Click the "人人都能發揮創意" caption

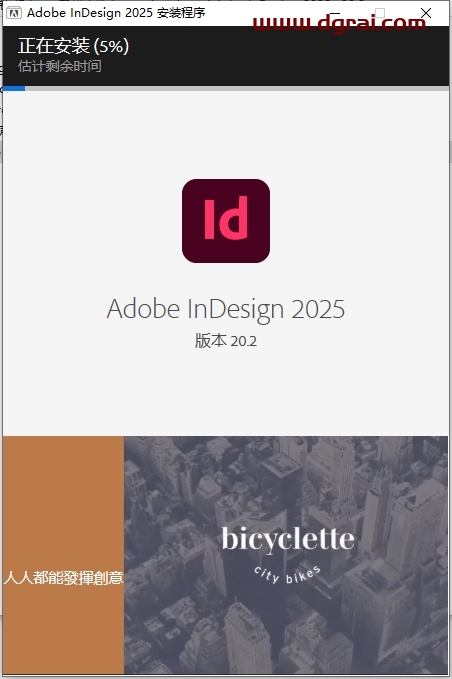pyautogui.click(x=64, y=578)
